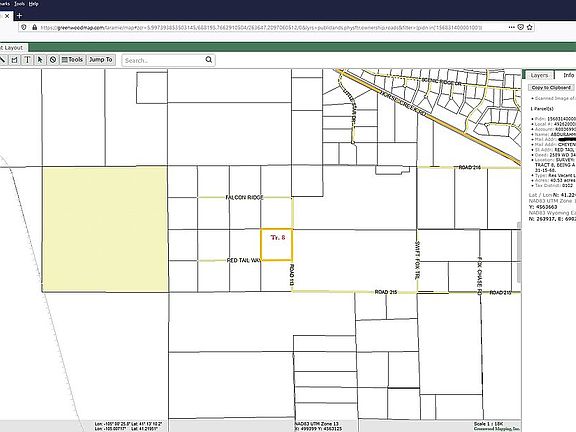Image resolution: width=576 pixels, height=432 pixels.
Task: Open the page actions three-dots menu
Action: click(x=512, y=27)
